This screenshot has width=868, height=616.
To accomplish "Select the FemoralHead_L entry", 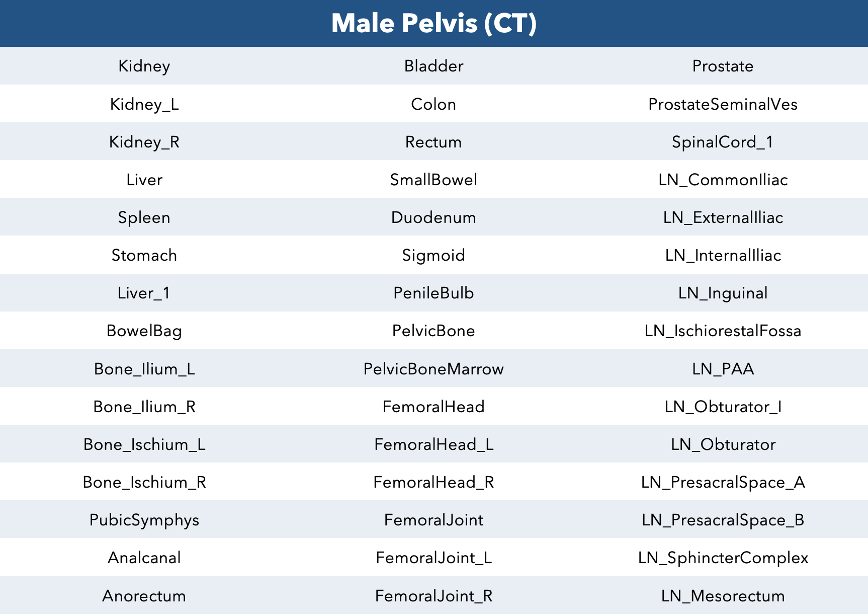I will tap(434, 444).
